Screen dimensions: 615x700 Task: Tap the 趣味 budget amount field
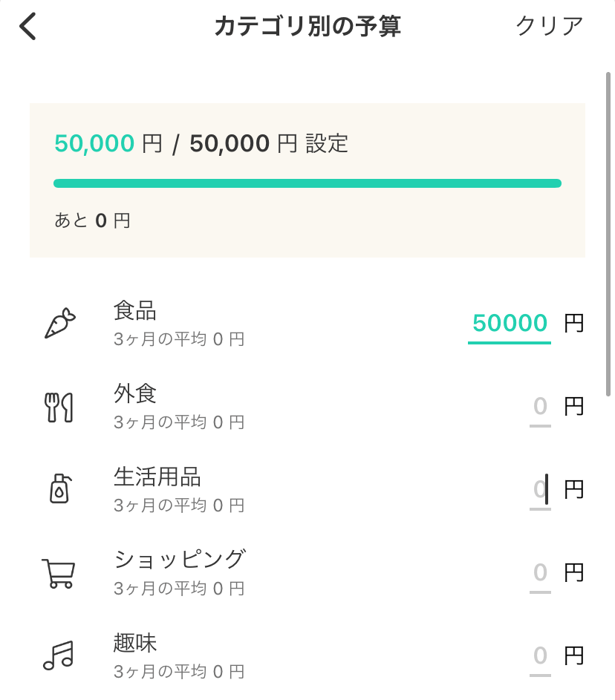click(540, 656)
